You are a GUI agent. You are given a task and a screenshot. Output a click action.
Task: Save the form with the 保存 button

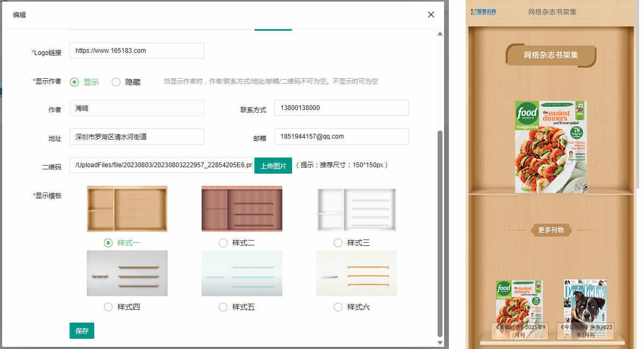[x=82, y=331]
